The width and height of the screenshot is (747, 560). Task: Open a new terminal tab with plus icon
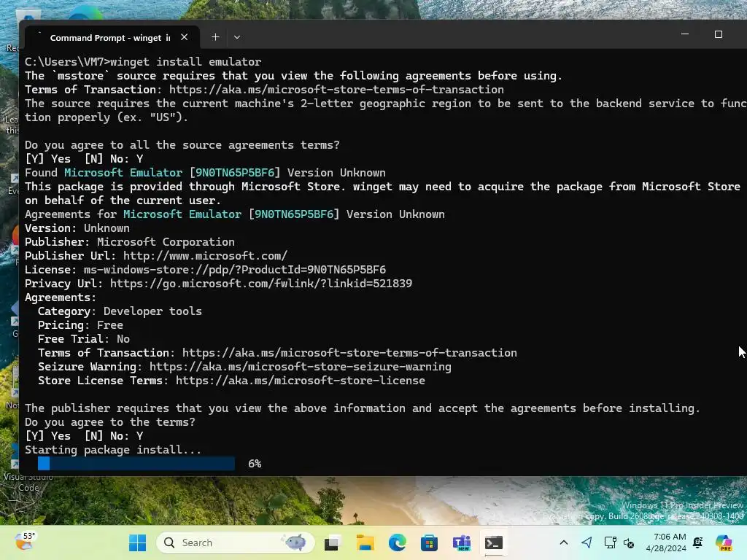click(215, 37)
